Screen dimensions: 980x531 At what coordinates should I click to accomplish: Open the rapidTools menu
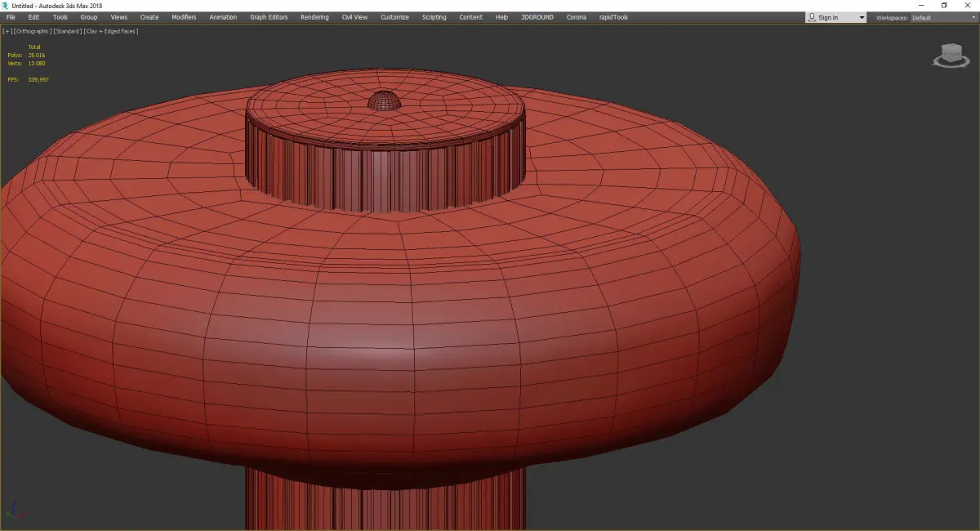(x=614, y=17)
